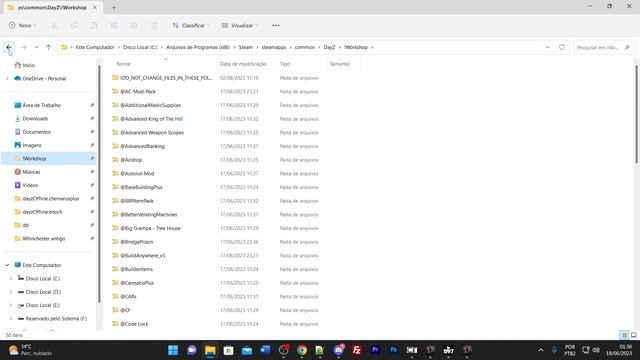The width and height of the screenshot is (640, 360).
Task: Open the See more options ellipsis
Action: (x=276, y=25)
